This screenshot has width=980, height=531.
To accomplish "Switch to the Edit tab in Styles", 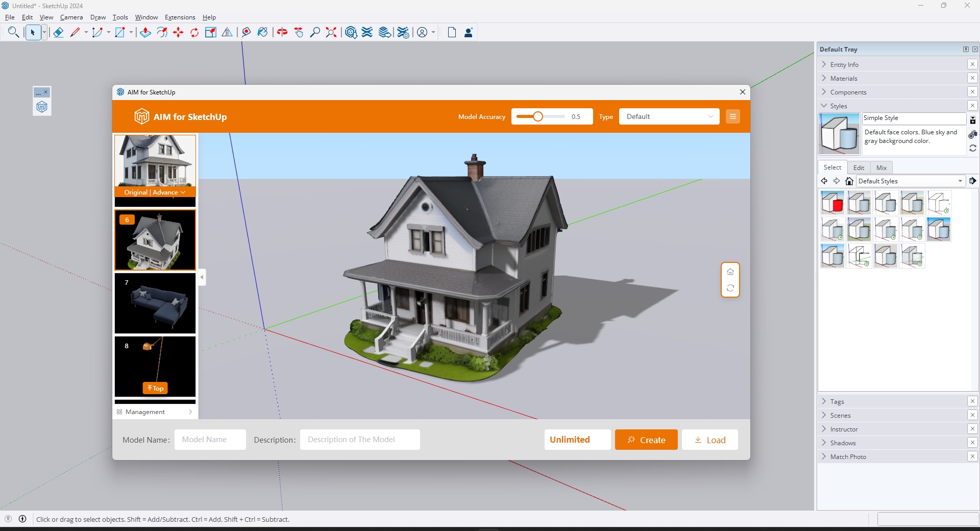I will [x=859, y=167].
